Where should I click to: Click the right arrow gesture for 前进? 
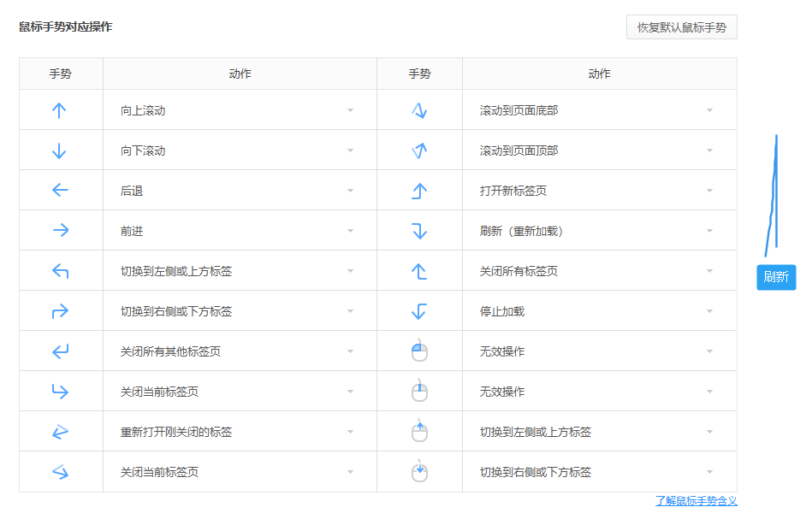pyautogui.click(x=61, y=230)
